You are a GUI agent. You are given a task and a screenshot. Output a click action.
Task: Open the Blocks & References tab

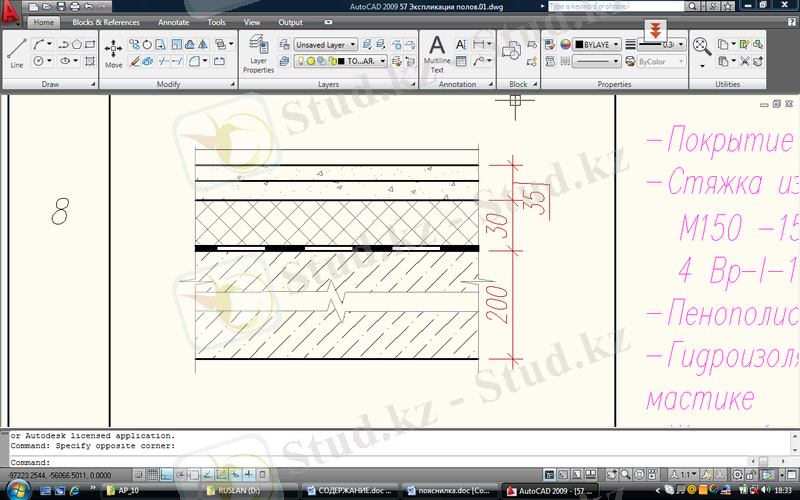click(x=106, y=22)
